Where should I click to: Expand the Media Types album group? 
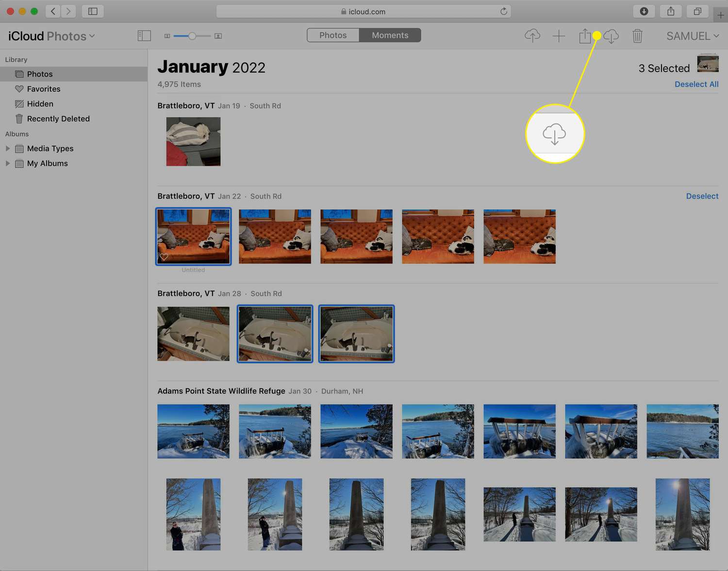[8, 148]
